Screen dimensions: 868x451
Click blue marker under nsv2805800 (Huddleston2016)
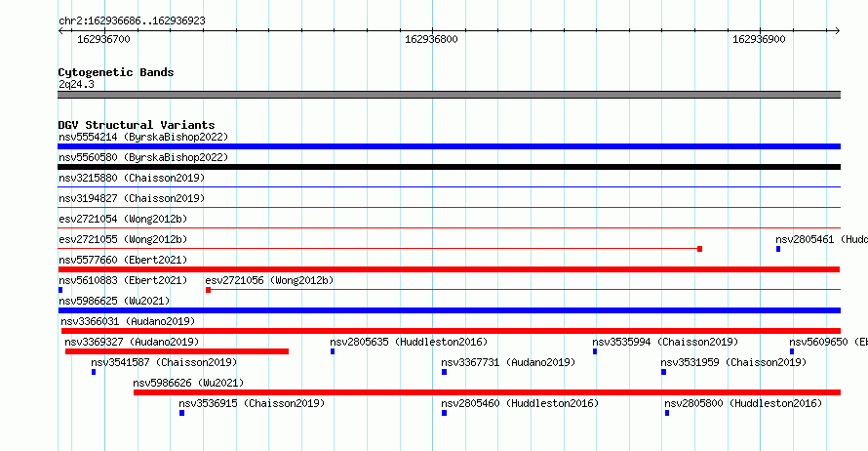(x=667, y=413)
